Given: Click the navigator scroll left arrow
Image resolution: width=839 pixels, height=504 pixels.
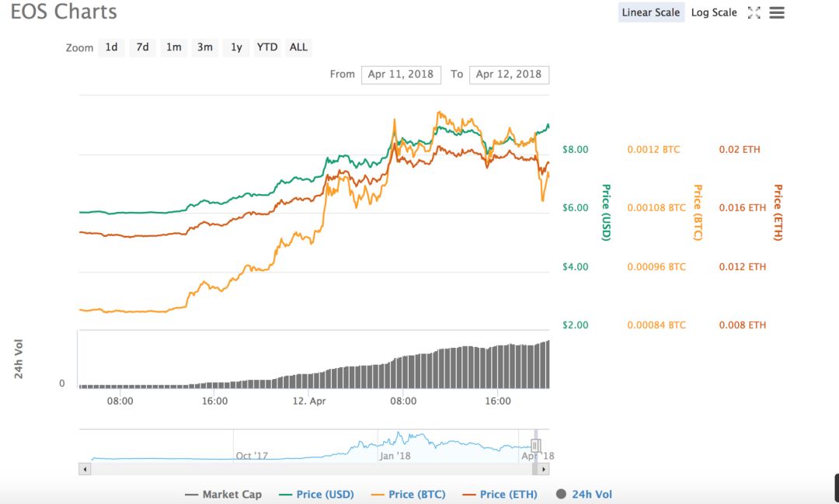Looking at the screenshot, I should pyautogui.click(x=85, y=469).
